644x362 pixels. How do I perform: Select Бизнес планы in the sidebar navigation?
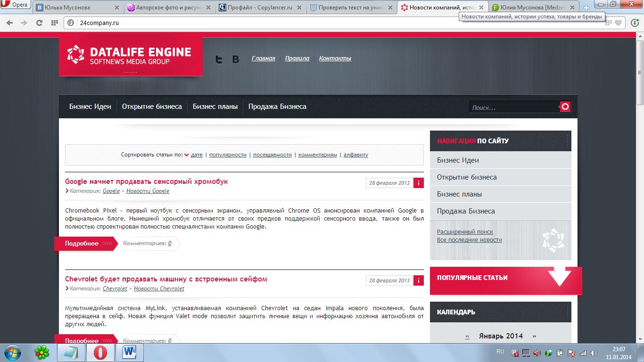point(501,194)
